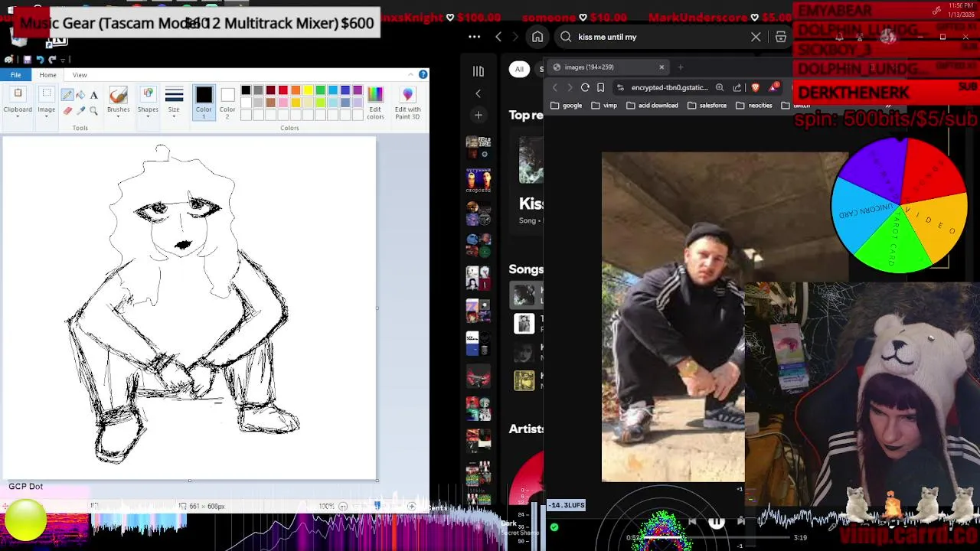Open Edit with Paint 3D
This screenshot has width=980, height=551.
click(x=407, y=103)
